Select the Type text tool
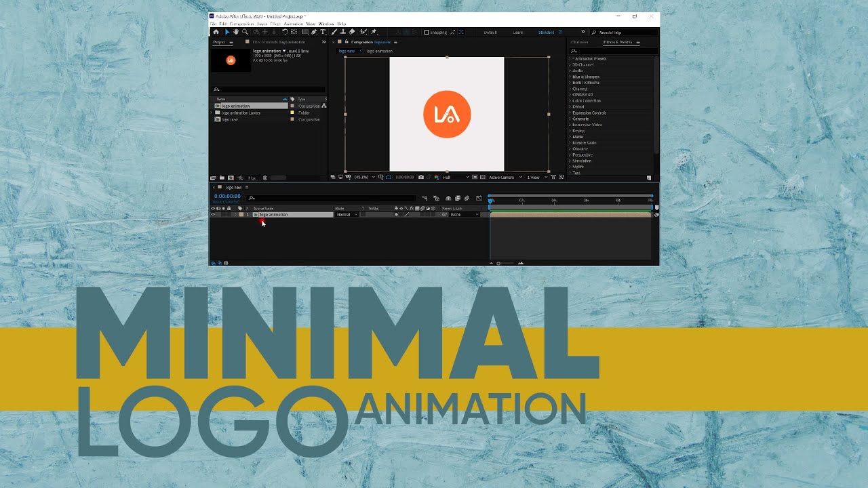 (323, 32)
